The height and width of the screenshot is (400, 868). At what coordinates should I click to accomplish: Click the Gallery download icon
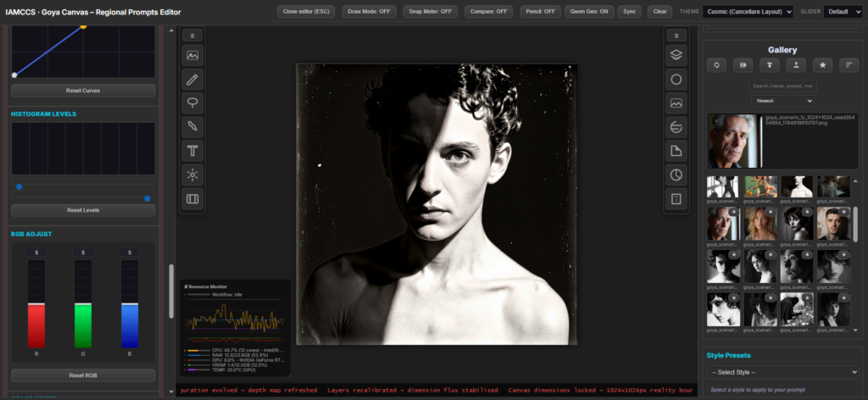770,65
